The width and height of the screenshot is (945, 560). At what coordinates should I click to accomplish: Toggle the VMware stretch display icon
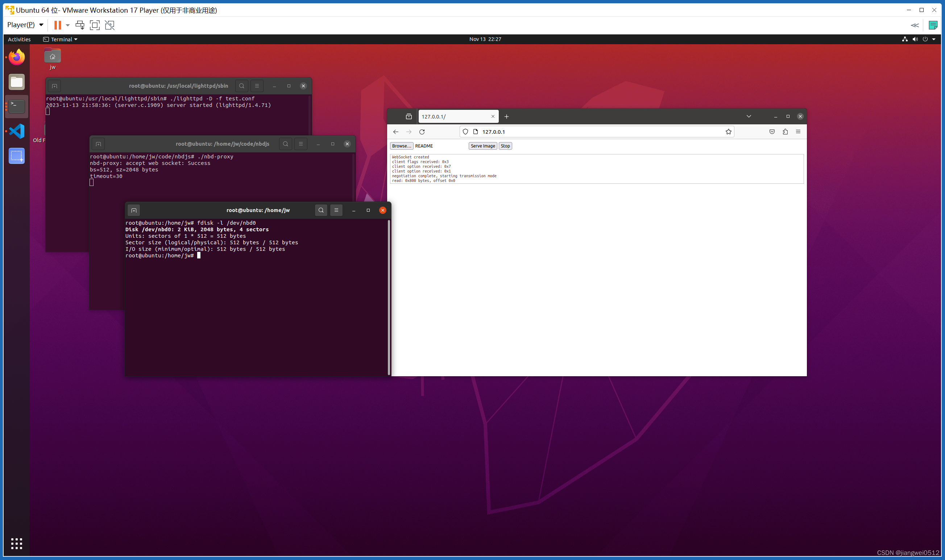click(110, 25)
